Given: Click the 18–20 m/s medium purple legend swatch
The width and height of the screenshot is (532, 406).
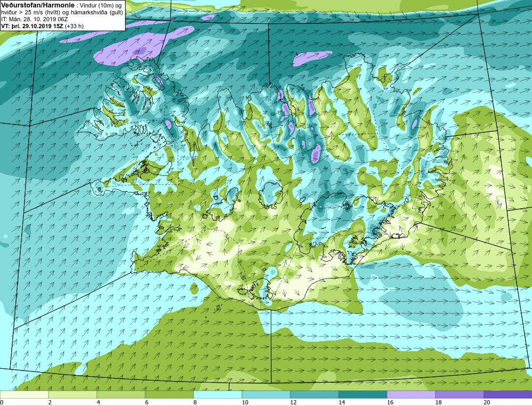Looking at the screenshot, I should click(x=460, y=395).
